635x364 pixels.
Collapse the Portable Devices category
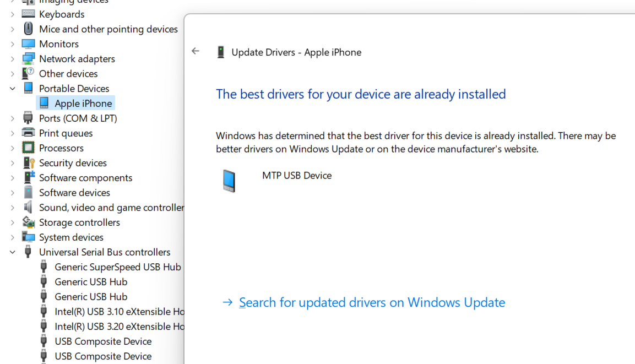tap(12, 88)
